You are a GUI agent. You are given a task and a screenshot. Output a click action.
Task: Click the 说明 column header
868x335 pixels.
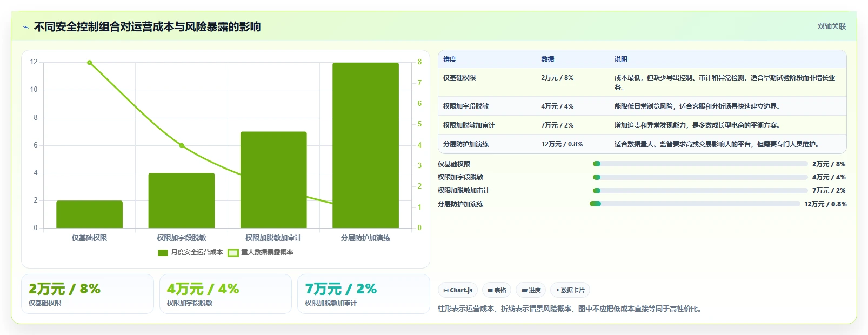coord(620,59)
